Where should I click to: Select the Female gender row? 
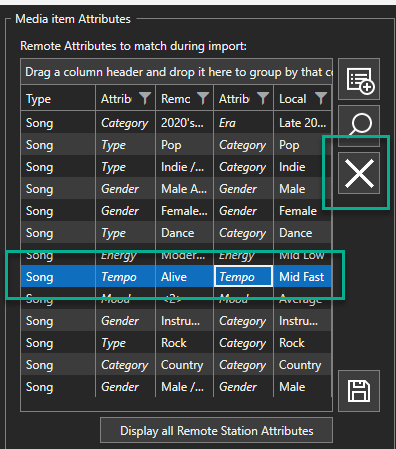point(176,211)
